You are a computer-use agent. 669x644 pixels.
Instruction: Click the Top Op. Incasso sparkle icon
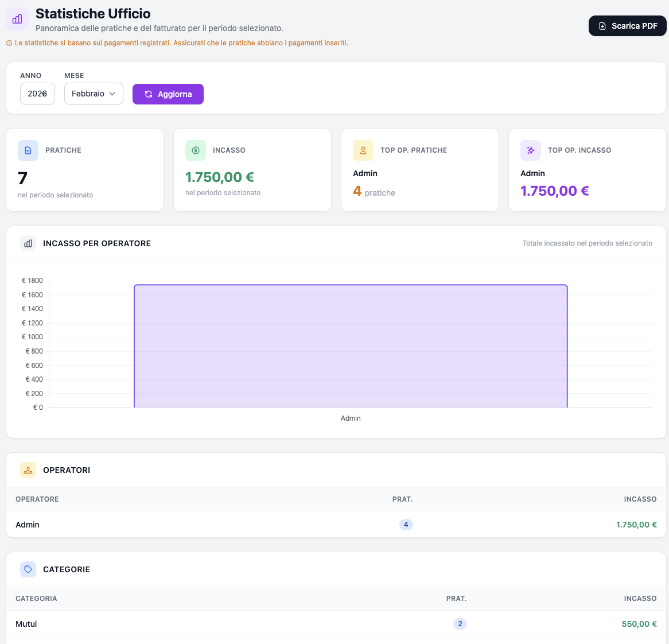coord(531,150)
